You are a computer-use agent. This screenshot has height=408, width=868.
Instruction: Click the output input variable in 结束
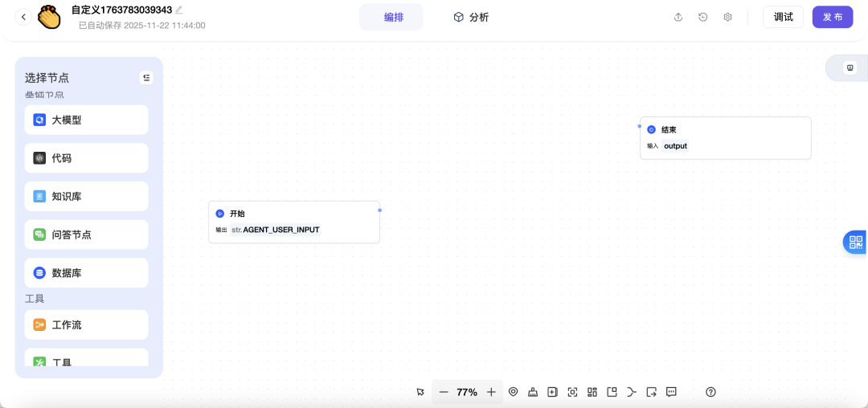[675, 146]
